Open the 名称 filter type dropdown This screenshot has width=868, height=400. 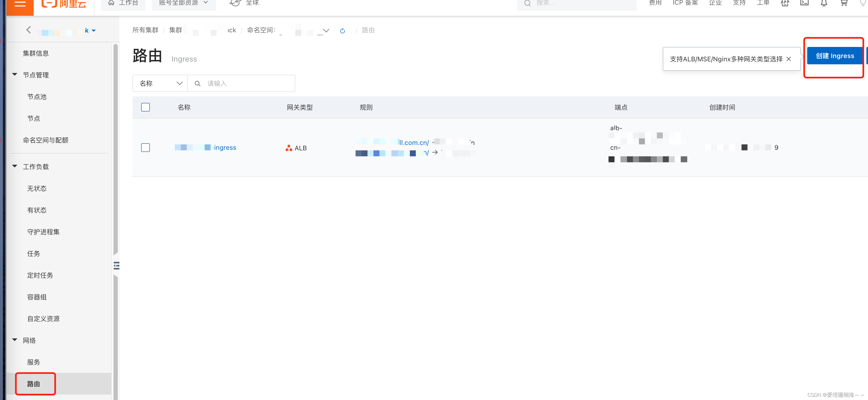[x=160, y=83]
